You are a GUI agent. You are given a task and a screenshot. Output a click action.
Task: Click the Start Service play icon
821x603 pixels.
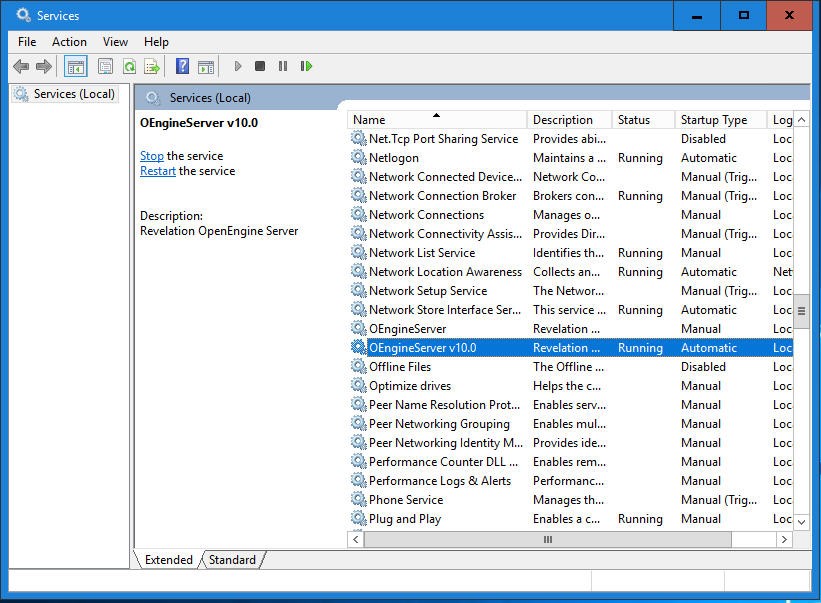(238, 66)
